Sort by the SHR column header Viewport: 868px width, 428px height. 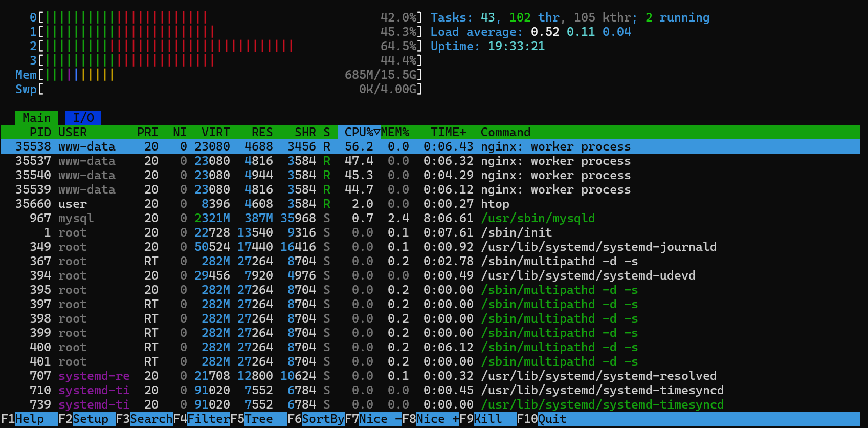(305, 132)
